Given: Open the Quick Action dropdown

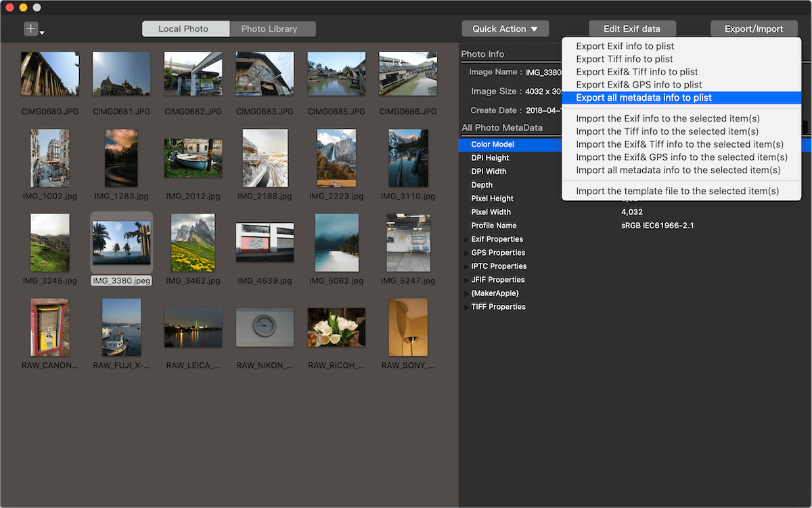Looking at the screenshot, I should tap(505, 28).
